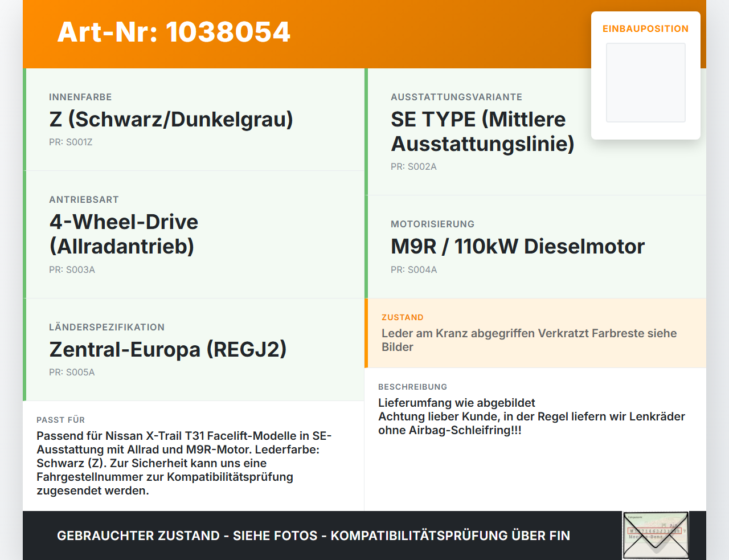The height and width of the screenshot is (560, 729).
Task: Select 4-Wheel-Drive (Allradantrieb) value
Action: click(x=124, y=234)
